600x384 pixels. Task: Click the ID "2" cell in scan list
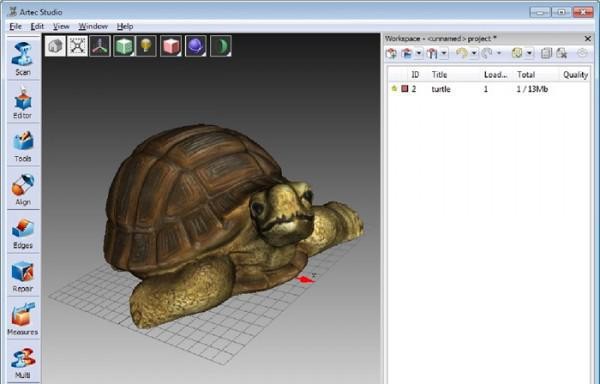click(x=414, y=89)
